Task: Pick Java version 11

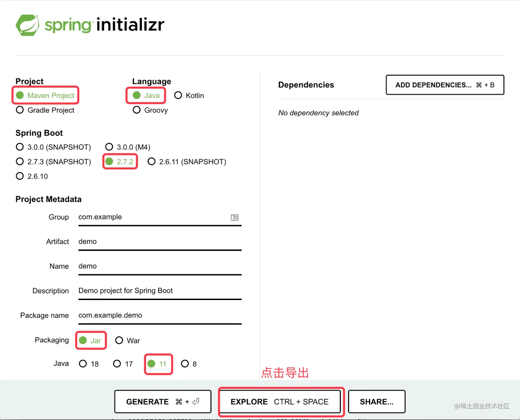Action: pos(157,364)
